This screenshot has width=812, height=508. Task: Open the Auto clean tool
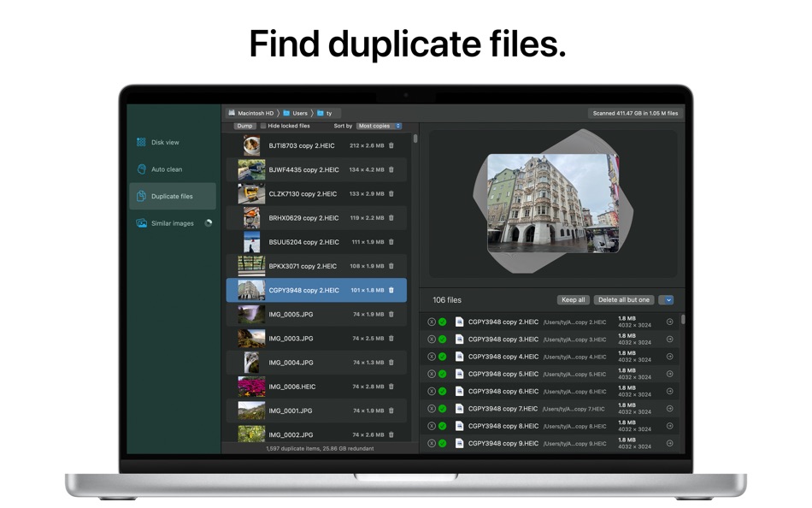[x=140, y=169]
